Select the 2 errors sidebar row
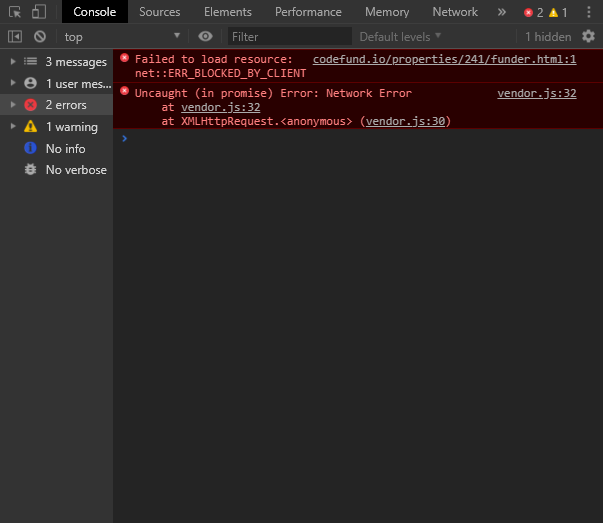Screen dimensions: 603x523 [57, 105]
